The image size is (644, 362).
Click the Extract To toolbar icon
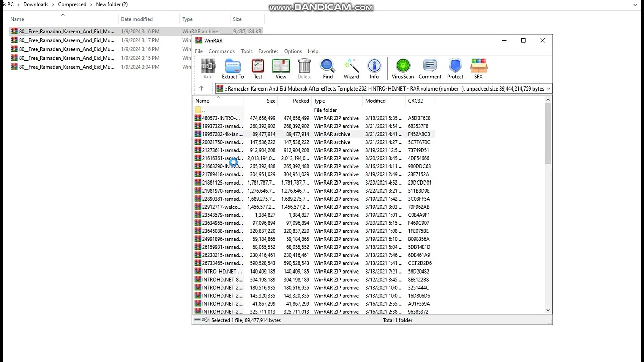[x=232, y=69]
